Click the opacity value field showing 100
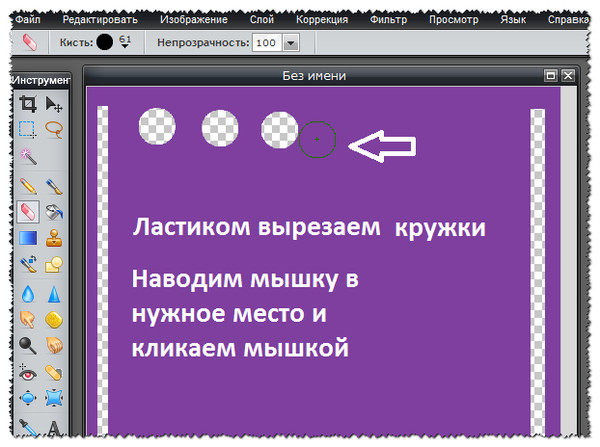This screenshot has height=447, width=600. (x=267, y=42)
